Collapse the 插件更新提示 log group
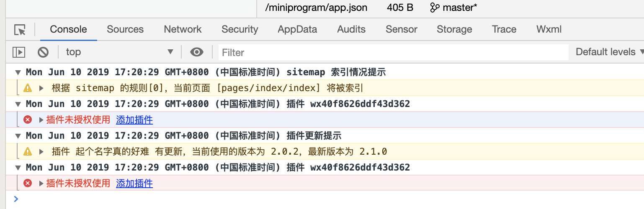The height and width of the screenshot is (209, 644). 18,136
